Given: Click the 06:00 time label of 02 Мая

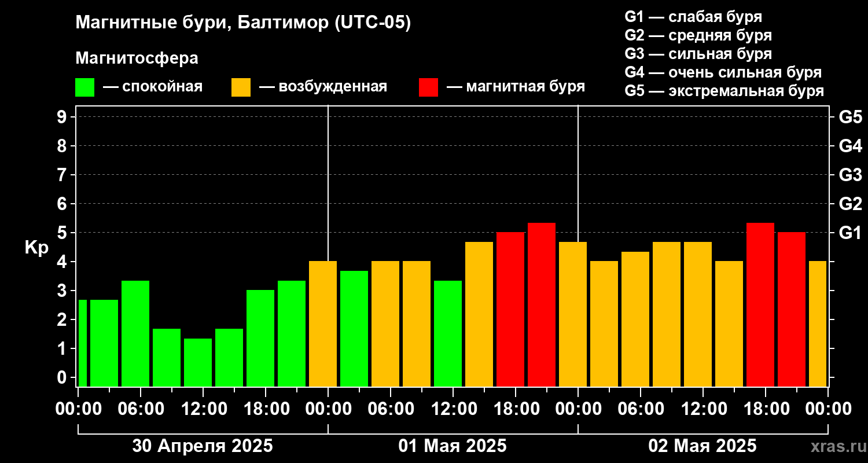Looking at the screenshot, I should [x=641, y=409].
